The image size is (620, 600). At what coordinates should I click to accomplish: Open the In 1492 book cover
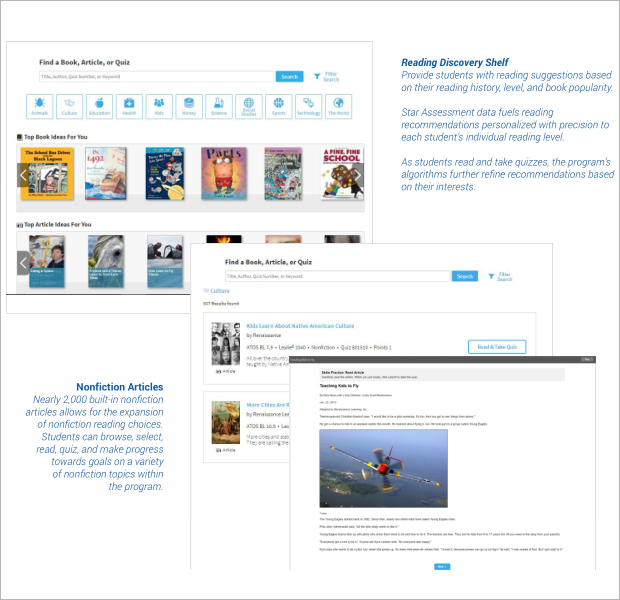pyautogui.click(x=106, y=173)
